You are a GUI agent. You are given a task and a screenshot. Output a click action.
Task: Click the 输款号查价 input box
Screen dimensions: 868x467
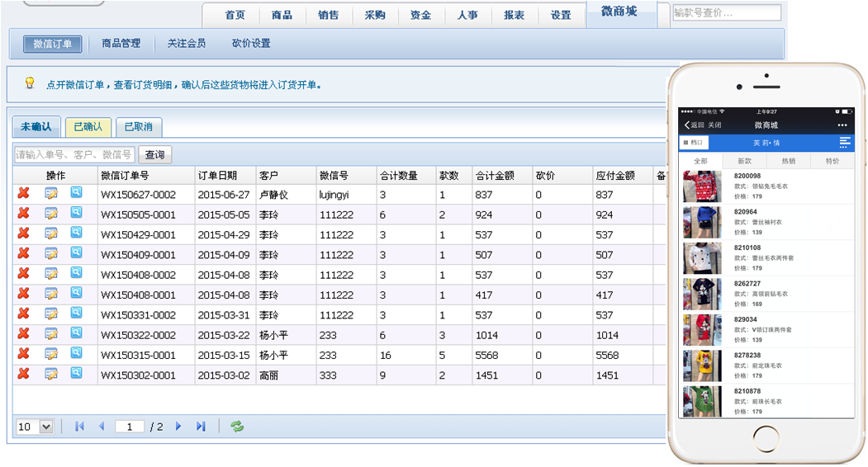(x=727, y=12)
